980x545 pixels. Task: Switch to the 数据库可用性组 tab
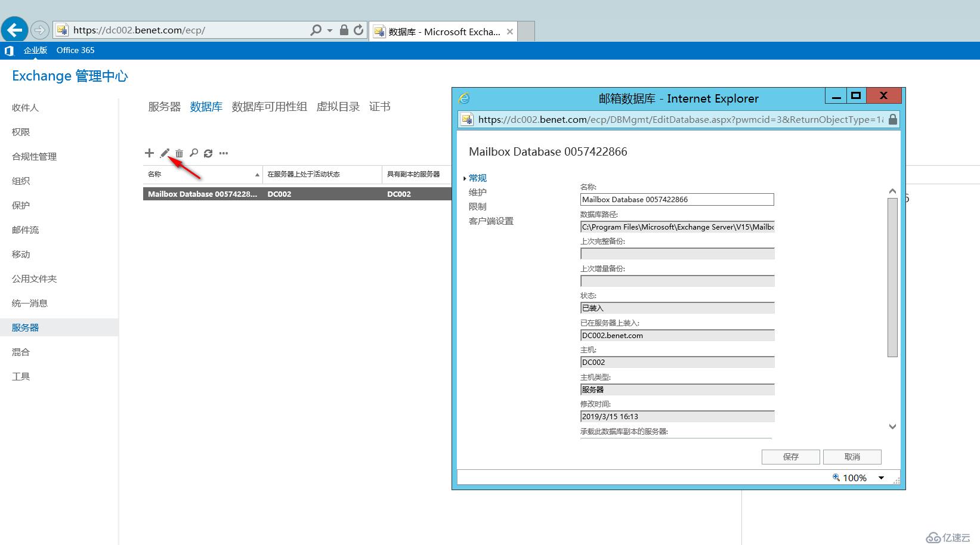[269, 107]
